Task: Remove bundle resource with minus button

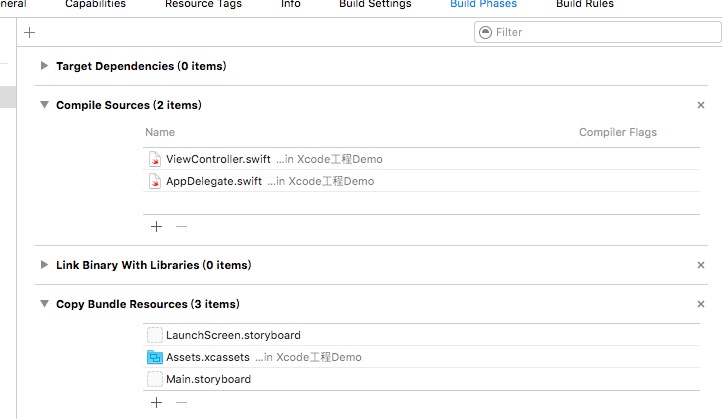Action: click(181, 402)
